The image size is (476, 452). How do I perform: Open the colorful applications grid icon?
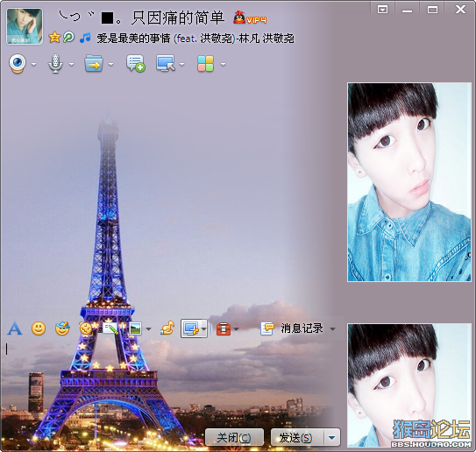coord(205,64)
